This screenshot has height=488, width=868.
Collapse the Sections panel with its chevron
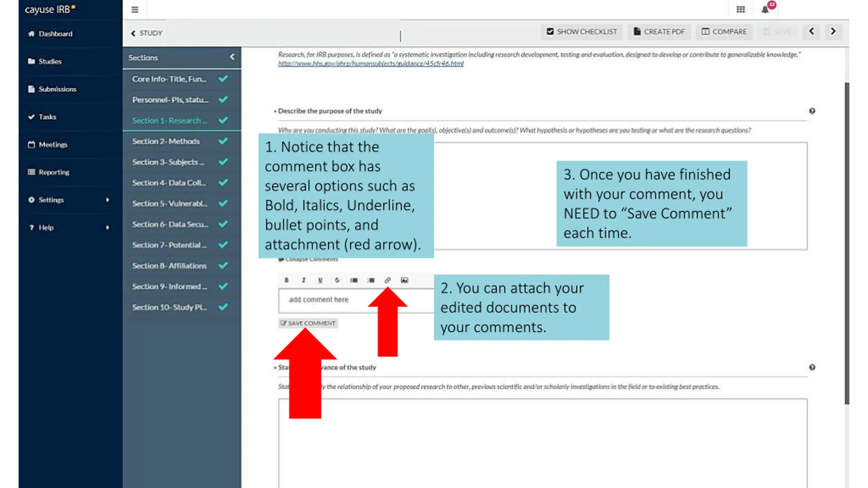(232, 57)
